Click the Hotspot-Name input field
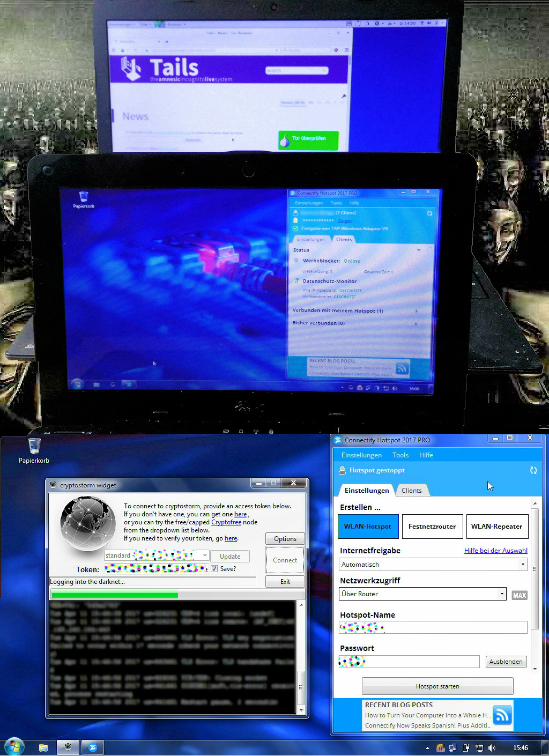The image size is (549, 756). tap(433, 627)
